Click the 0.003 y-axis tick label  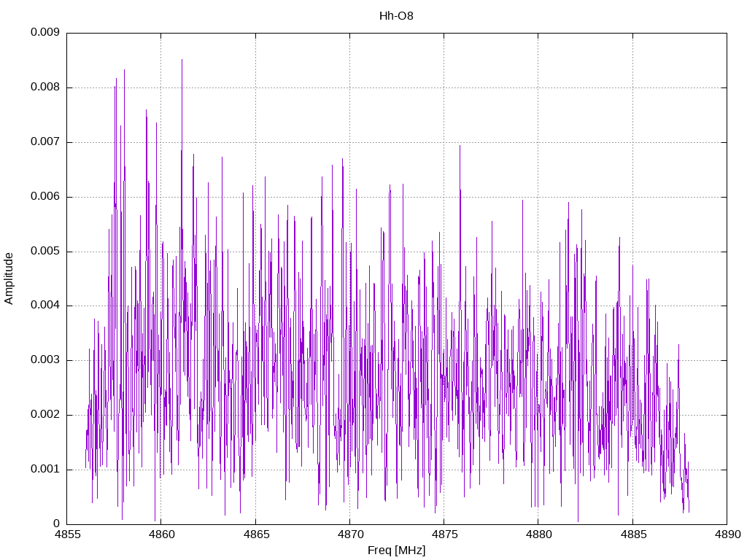click(45, 360)
